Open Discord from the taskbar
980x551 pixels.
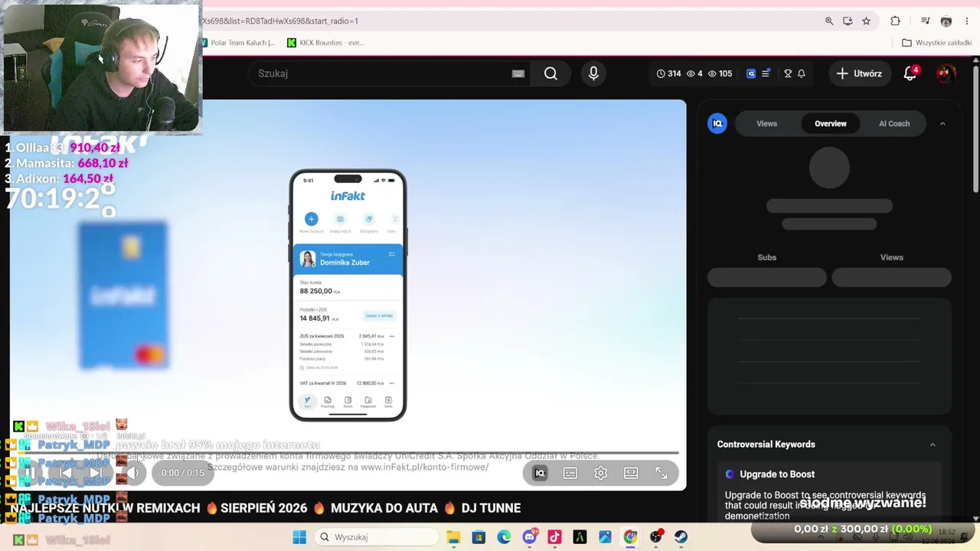(529, 537)
